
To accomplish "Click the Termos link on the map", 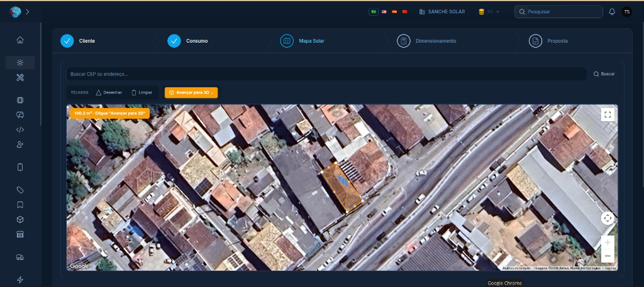I will point(610,268).
